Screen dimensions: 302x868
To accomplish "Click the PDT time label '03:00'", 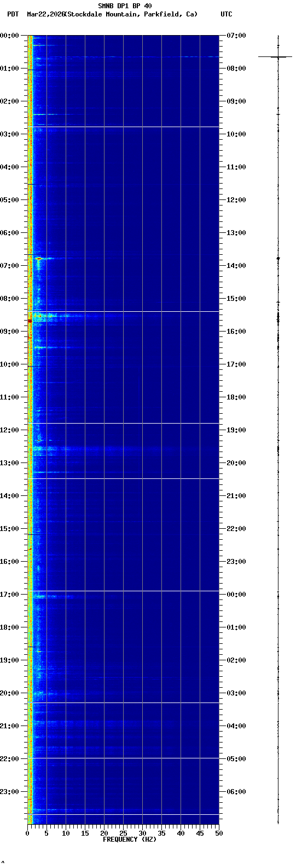I will tap(9, 134).
